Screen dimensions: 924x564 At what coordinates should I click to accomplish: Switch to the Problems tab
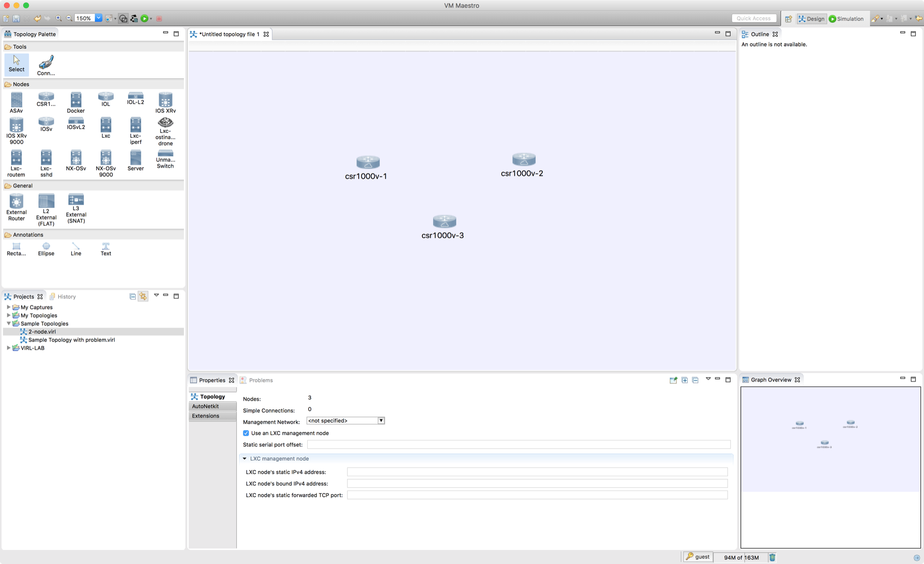(256, 380)
